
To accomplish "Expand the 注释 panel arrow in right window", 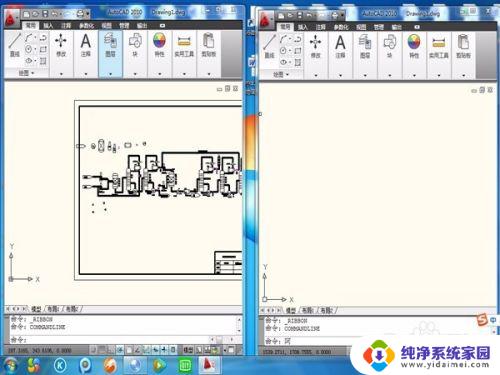I will tap(340, 76).
